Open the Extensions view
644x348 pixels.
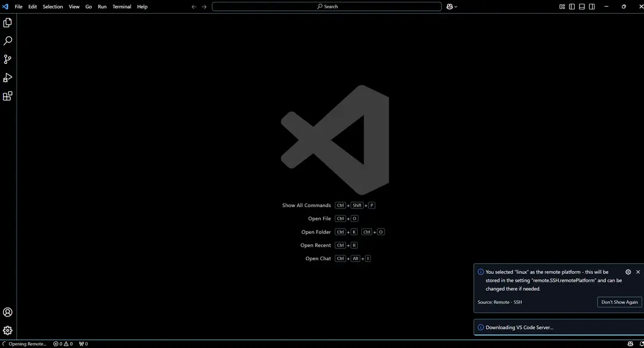(x=7, y=96)
